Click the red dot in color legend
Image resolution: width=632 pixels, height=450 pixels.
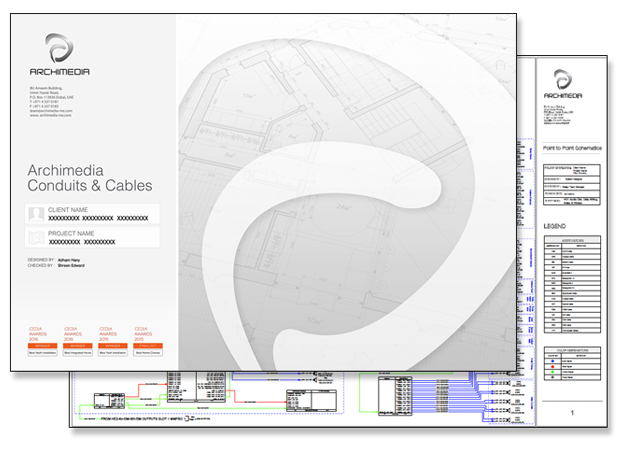pos(553,367)
